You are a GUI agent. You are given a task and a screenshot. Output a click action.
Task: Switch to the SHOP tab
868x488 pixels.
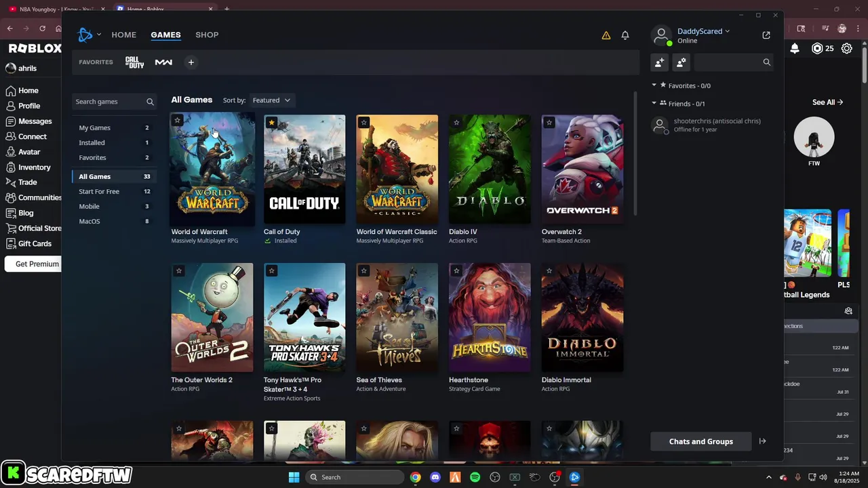(207, 35)
